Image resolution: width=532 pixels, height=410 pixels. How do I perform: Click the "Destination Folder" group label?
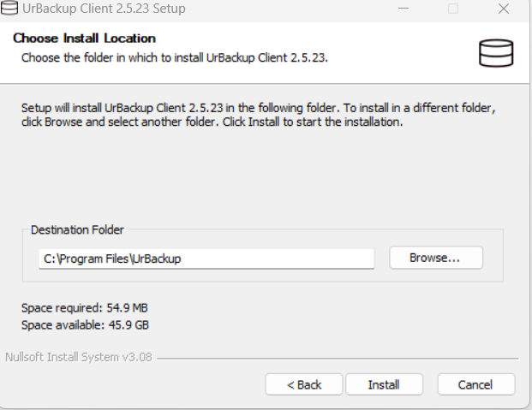pos(77,230)
